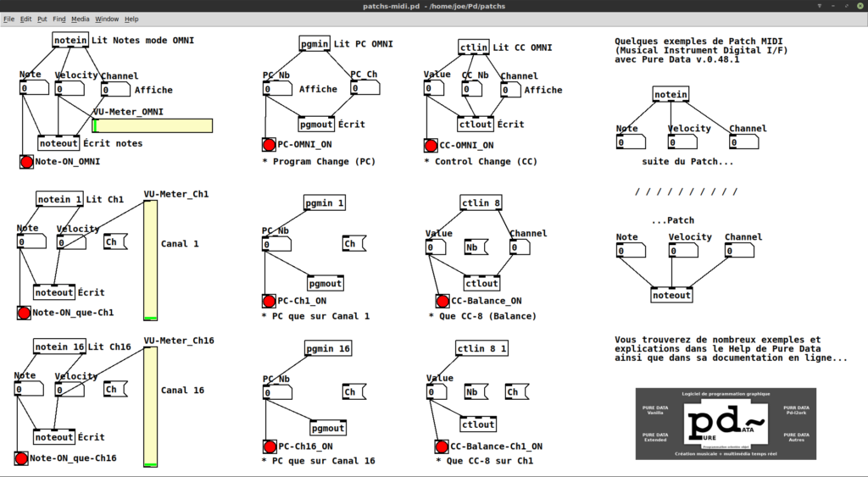Open the File menu
This screenshot has height=477, width=868.
[x=8, y=19]
